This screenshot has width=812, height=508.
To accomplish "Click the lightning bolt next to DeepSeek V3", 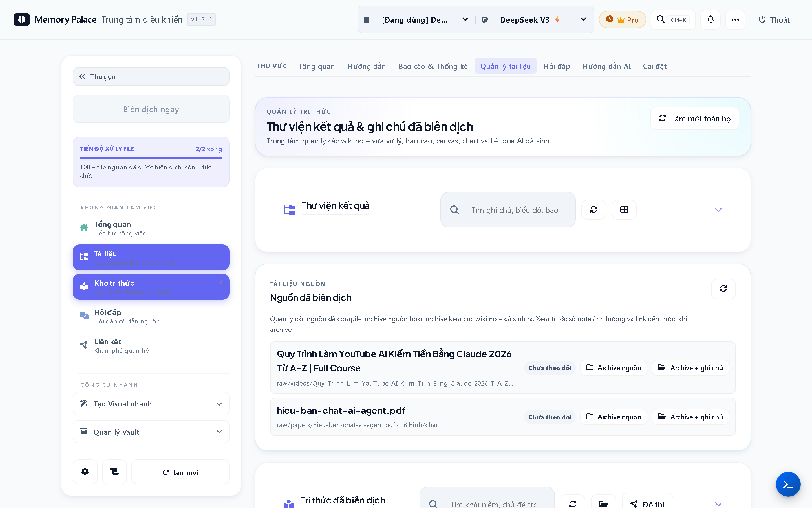I will point(557,20).
